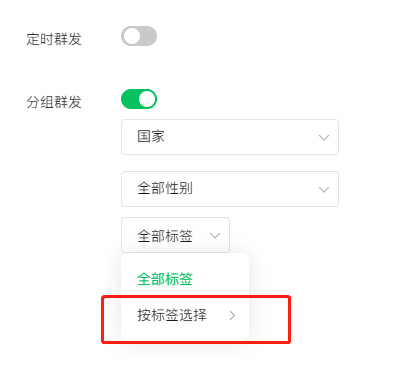The image size is (395, 366).
Task: Click the white knob on 定时群发 switch
Action: tap(132, 36)
